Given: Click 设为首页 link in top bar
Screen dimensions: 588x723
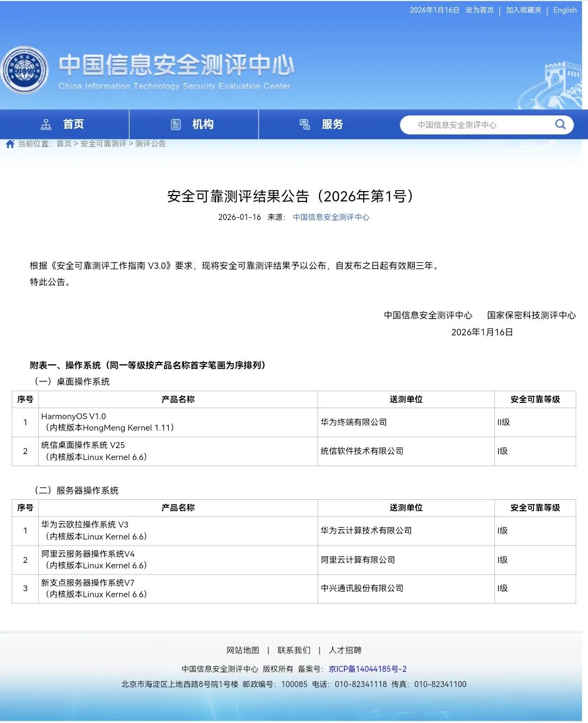Looking at the screenshot, I should 480,10.
